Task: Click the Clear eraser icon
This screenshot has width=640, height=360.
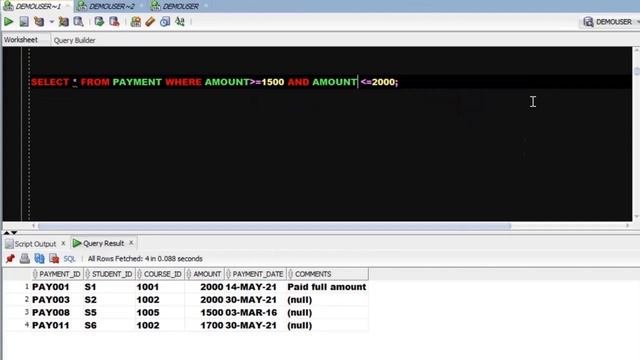Action: click(x=150, y=22)
